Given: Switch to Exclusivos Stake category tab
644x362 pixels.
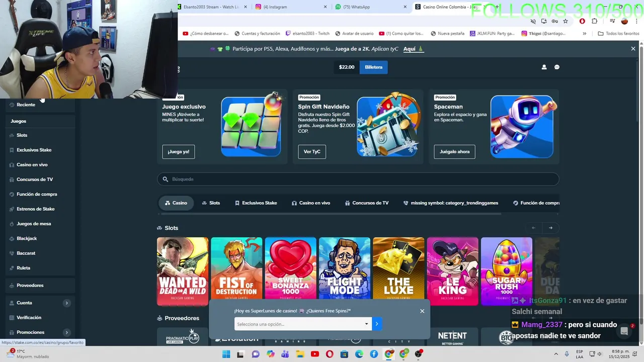Looking at the screenshot, I should [256, 203].
